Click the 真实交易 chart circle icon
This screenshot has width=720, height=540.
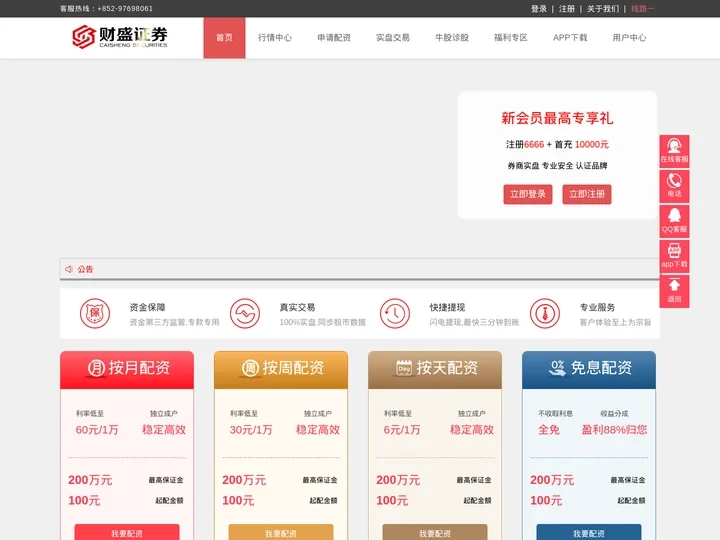[245, 314]
